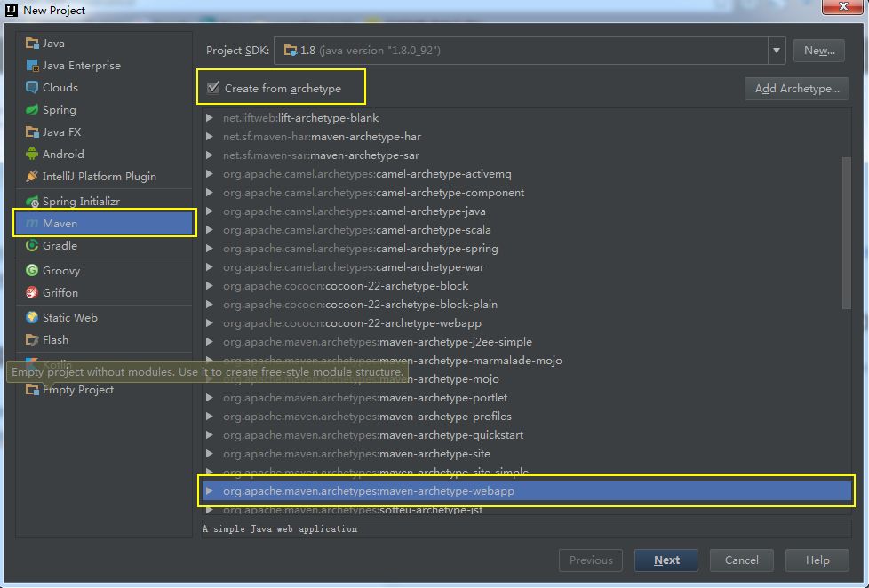Viewport: 869px width, 588px height.
Task: Expand maven-archetype-quickstart node
Action: [210, 435]
